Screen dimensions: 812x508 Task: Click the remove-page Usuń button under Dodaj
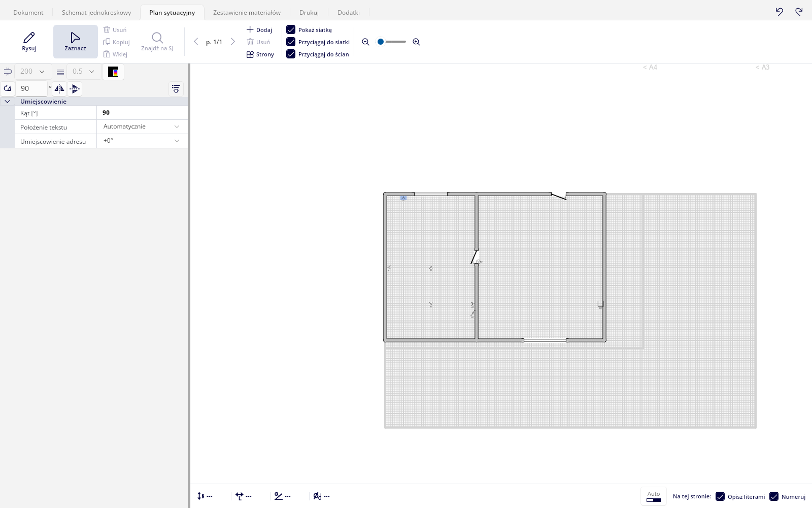pyautogui.click(x=259, y=42)
